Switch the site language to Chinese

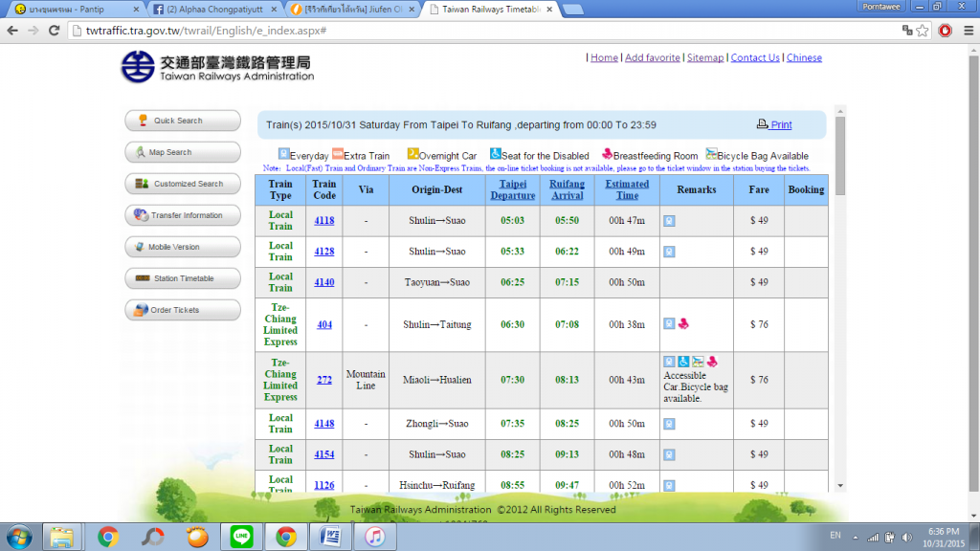pyautogui.click(x=804, y=57)
